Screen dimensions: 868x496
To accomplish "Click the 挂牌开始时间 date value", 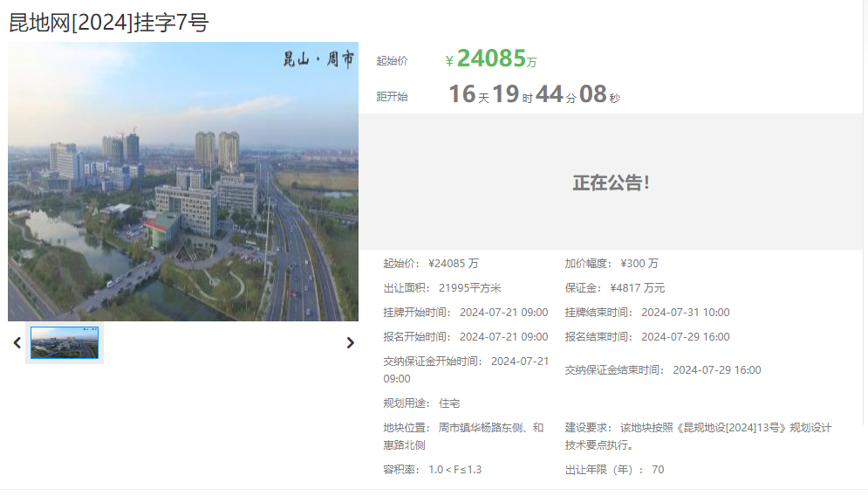I will (x=503, y=313).
